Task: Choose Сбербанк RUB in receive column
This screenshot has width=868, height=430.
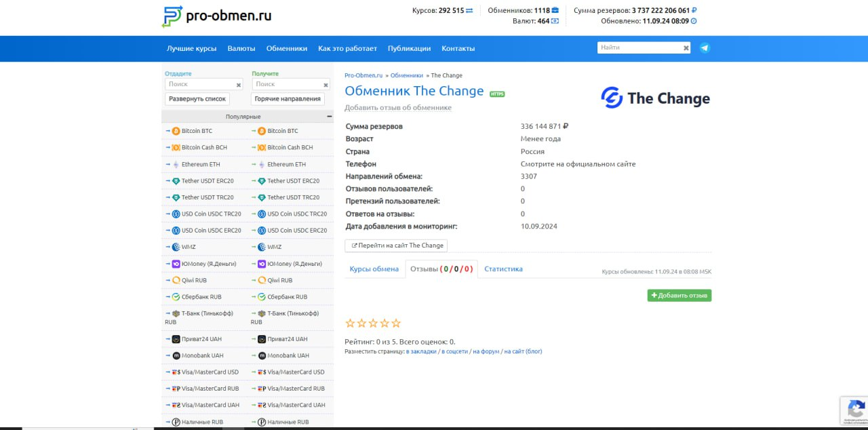Action: click(288, 297)
